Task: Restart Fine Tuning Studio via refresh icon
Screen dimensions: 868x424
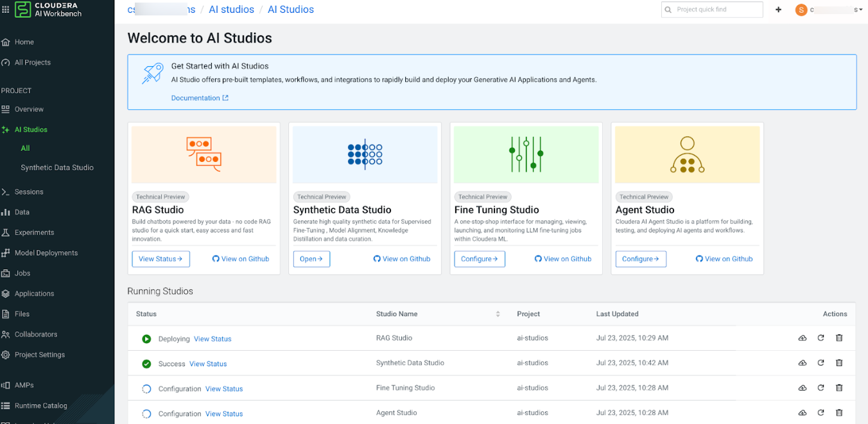Action: click(x=821, y=388)
